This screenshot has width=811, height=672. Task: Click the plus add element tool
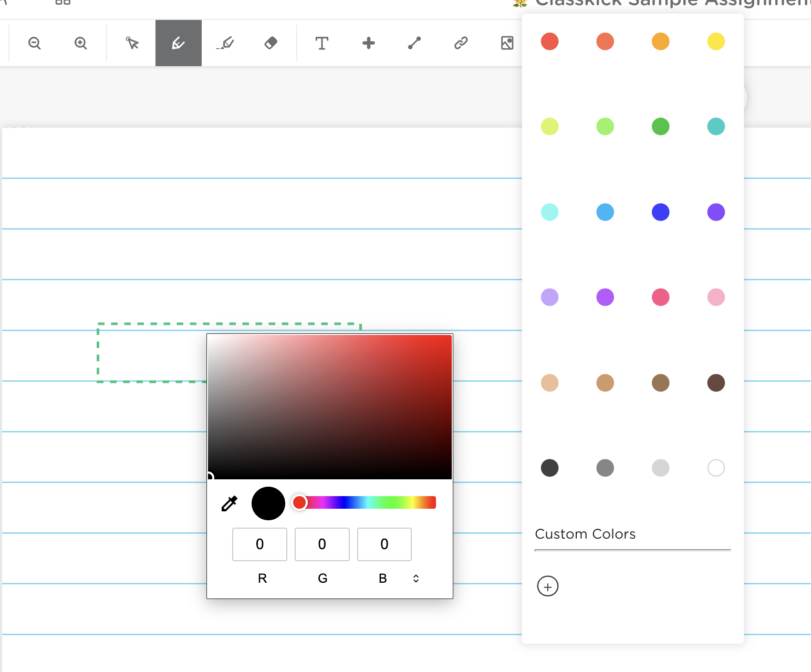click(x=369, y=43)
